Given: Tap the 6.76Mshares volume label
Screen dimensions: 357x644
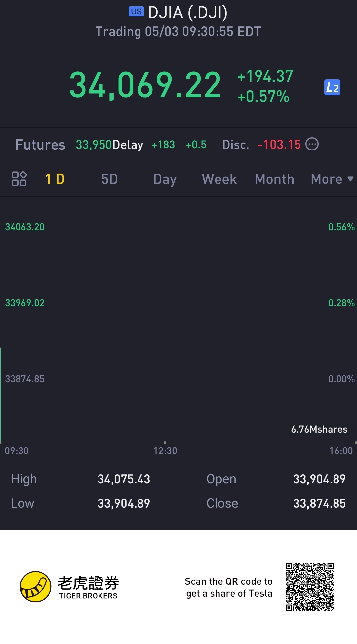Looking at the screenshot, I should coord(319,429).
